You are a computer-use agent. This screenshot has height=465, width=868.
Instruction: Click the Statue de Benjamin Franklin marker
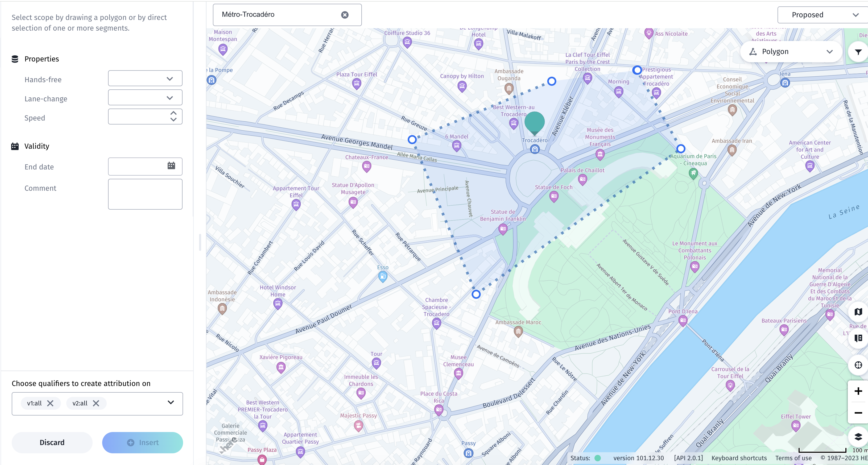pyautogui.click(x=503, y=229)
